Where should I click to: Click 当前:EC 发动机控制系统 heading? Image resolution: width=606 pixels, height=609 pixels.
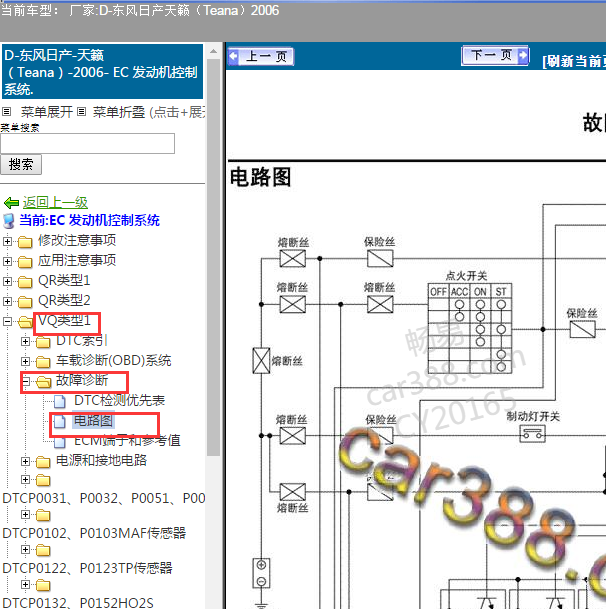point(89,220)
